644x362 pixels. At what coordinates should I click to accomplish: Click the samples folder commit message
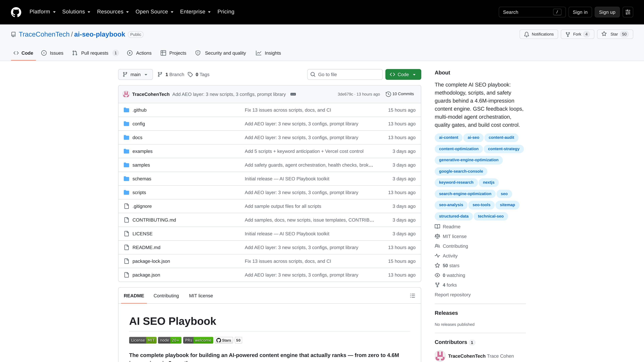pos(309,165)
